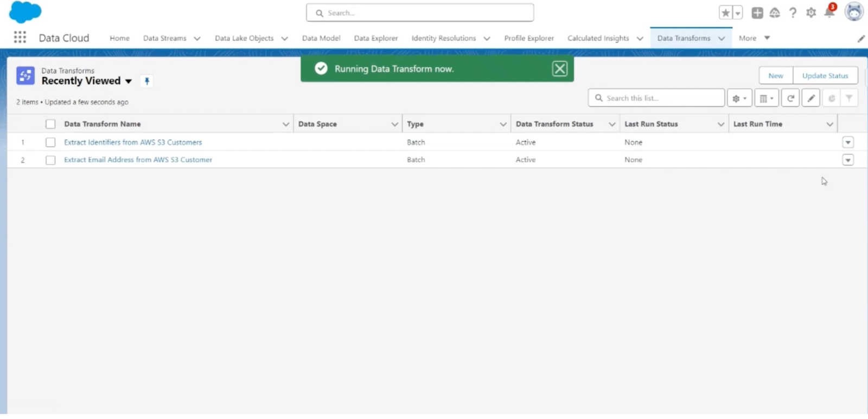Open Data Transform Name column menu
This screenshot has width=868, height=419.
pyautogui.click(x=286, y=124)
